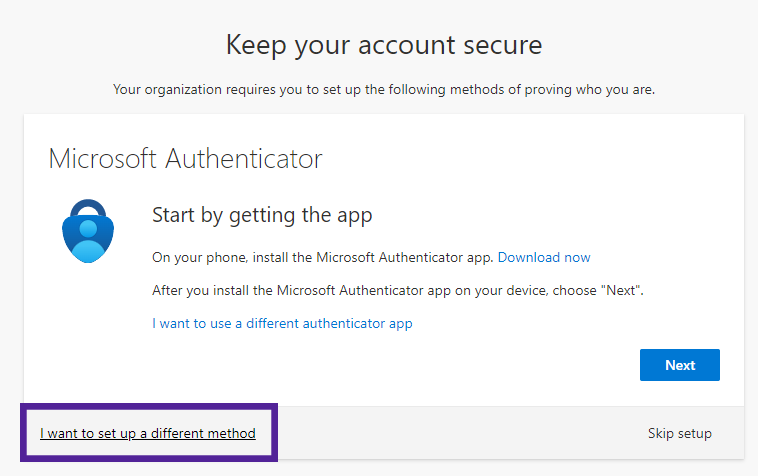Click the 'After you install the Microsoft Authenticator' sentence
This screenshot has height=476, width=758.
pos(398,290)
